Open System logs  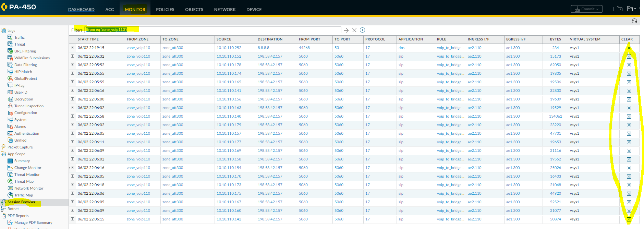[20, 120]
